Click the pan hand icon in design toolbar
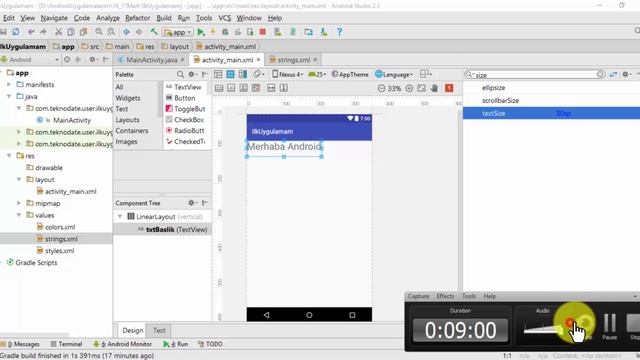Screen dimensions: 640x360 (435, 88)
